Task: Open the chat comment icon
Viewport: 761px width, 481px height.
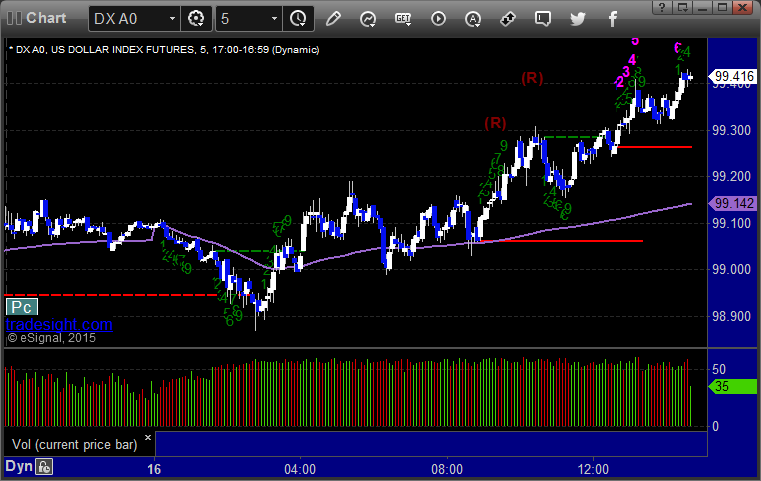Action: pyautogui.click(x=543, y=19)
